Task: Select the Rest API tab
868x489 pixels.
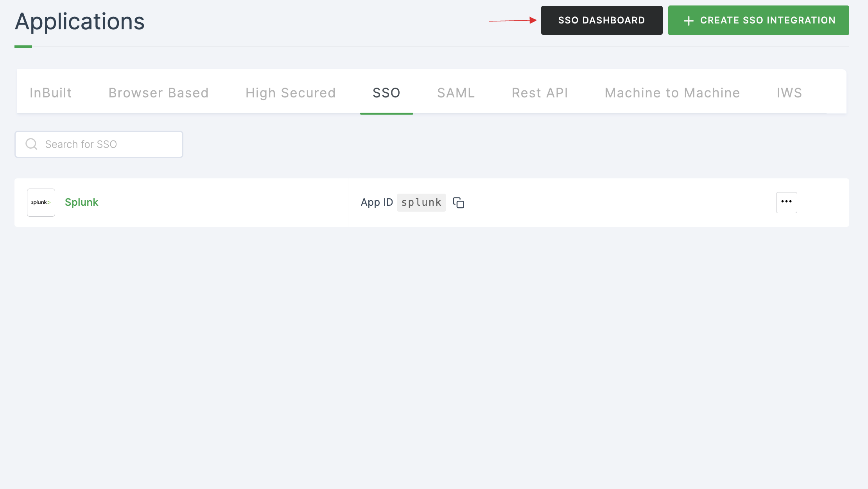Action: click(x=539, y=92)
